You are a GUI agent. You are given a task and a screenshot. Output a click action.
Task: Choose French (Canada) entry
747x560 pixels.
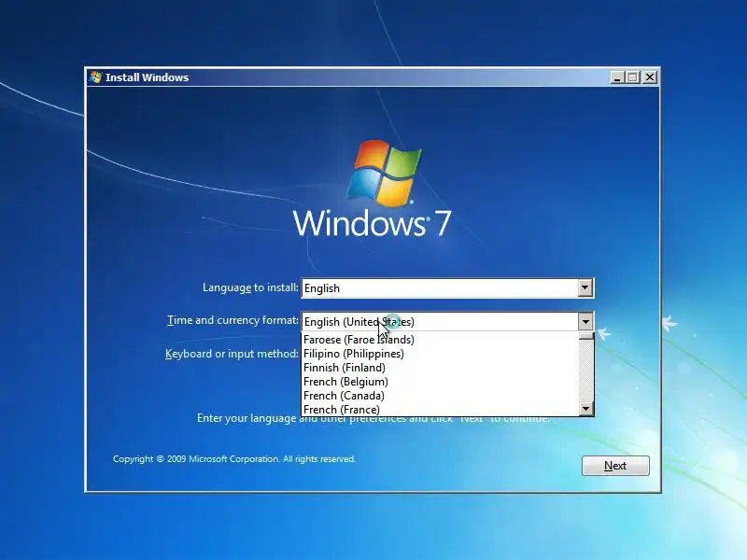tap(440, 396)
